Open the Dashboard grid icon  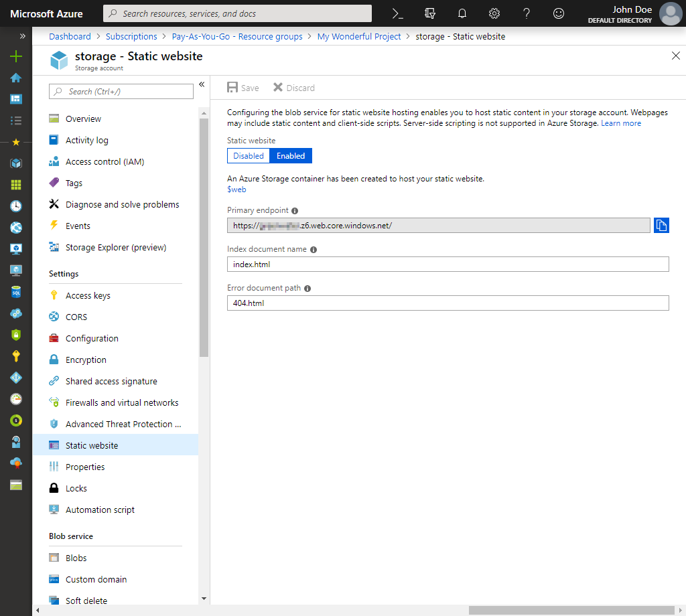tap(15, 99)
